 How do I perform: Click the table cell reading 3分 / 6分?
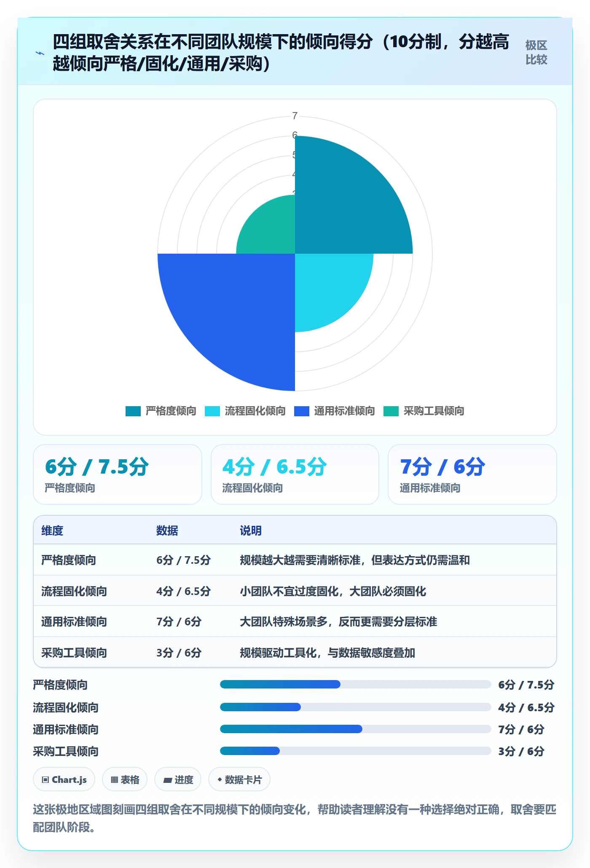pyautogui.click(x=179, y=653)
